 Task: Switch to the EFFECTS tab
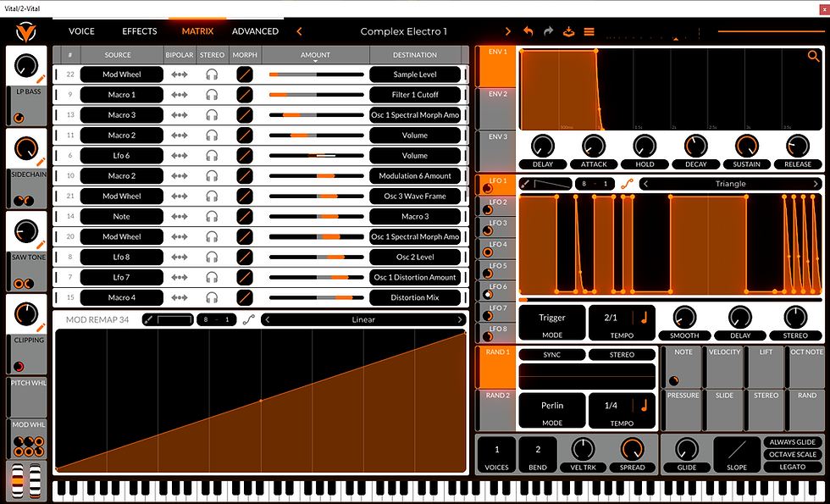pos(140,31)
